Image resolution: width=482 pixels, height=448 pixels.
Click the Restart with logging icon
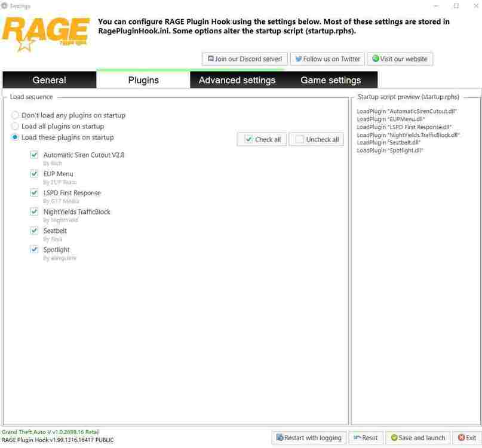point(279,438)
